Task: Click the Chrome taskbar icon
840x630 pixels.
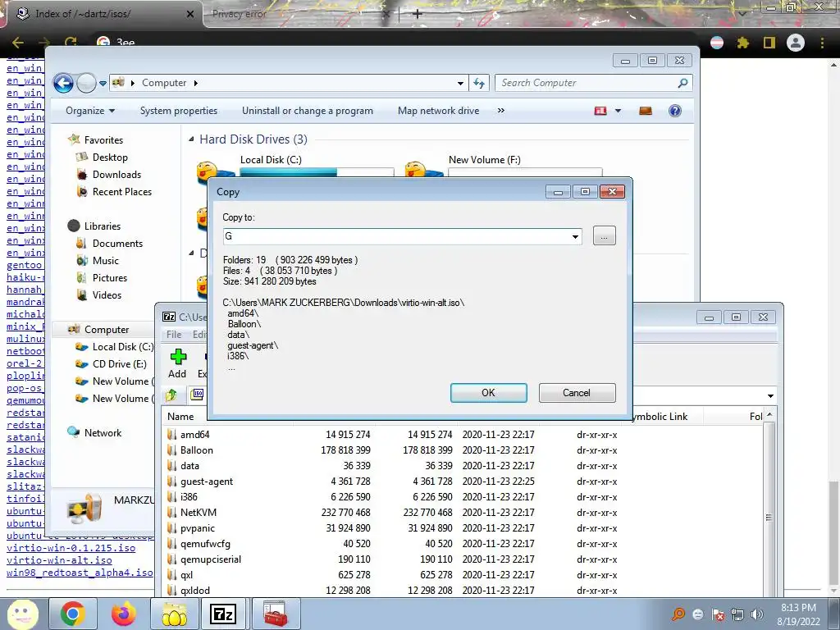Action: click(x=72, y=614)
